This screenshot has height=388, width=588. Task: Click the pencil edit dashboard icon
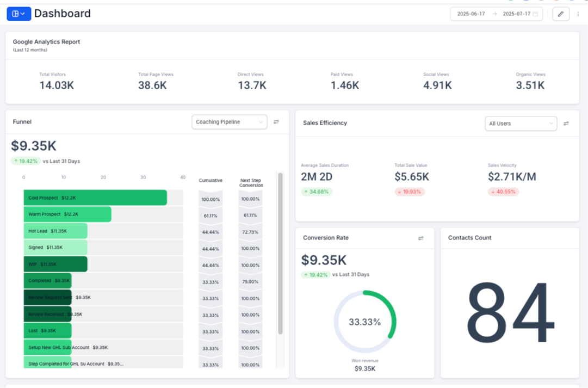(x=561, y=14)
